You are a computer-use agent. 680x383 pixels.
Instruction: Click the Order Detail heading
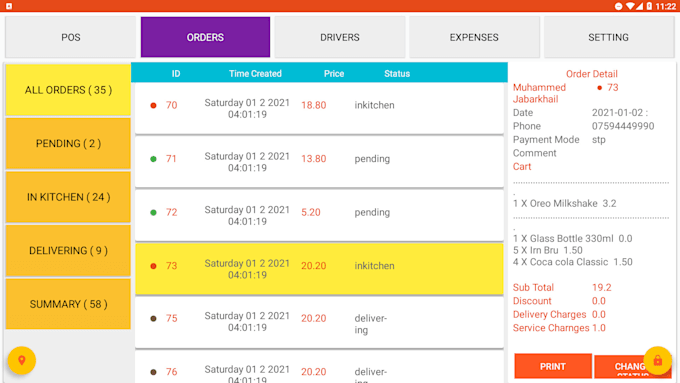pyautogui.click(x=592, y=74)
